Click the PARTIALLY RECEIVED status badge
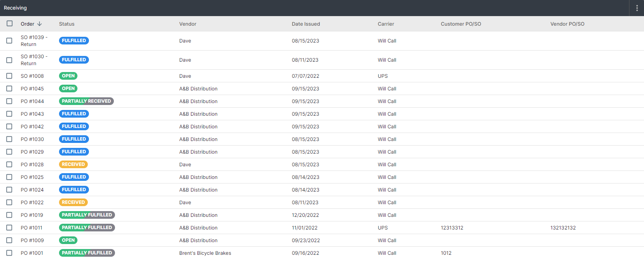 pyautogui.click(x=86, y=101)
